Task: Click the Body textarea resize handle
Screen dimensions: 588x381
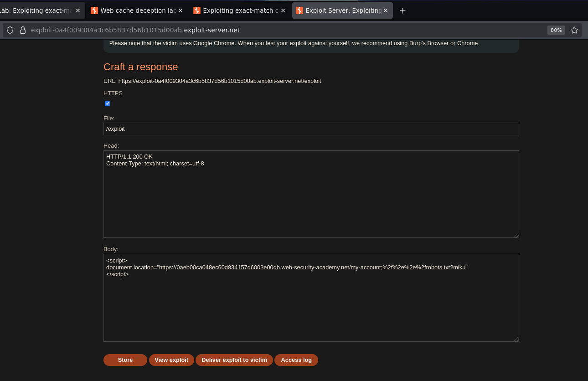Action: tap(516, 339)
